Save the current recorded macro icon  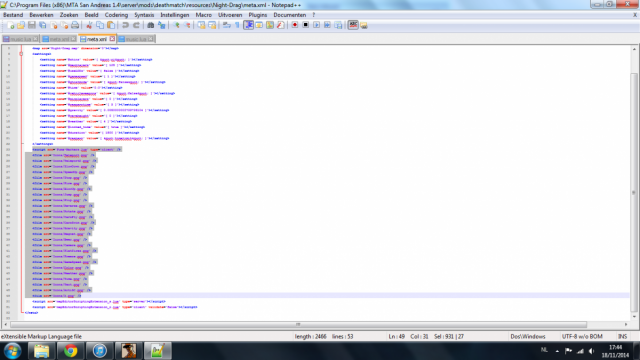338,25
